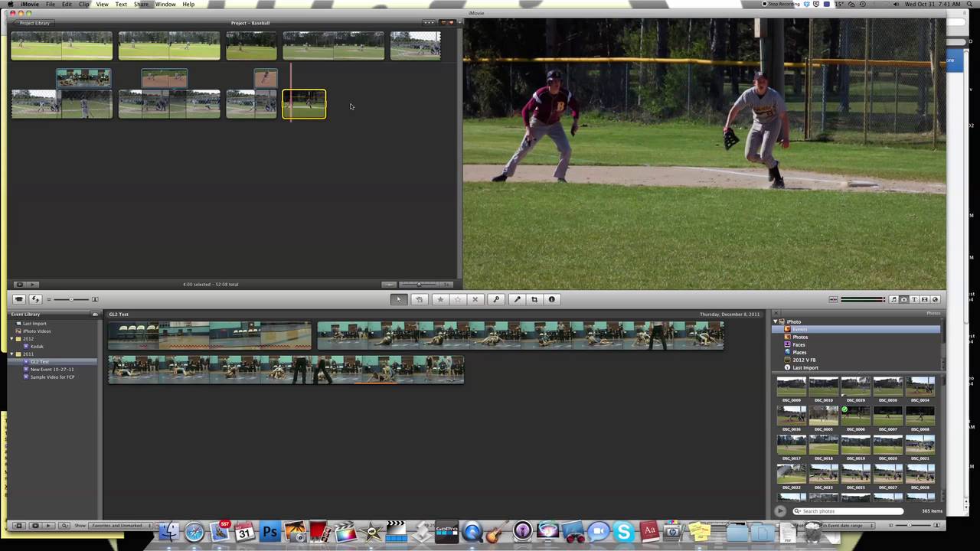Viewport: 980px width, 551px height.
Task: Collapse the 2011 event folder
Action: click(x=11, y=354)
